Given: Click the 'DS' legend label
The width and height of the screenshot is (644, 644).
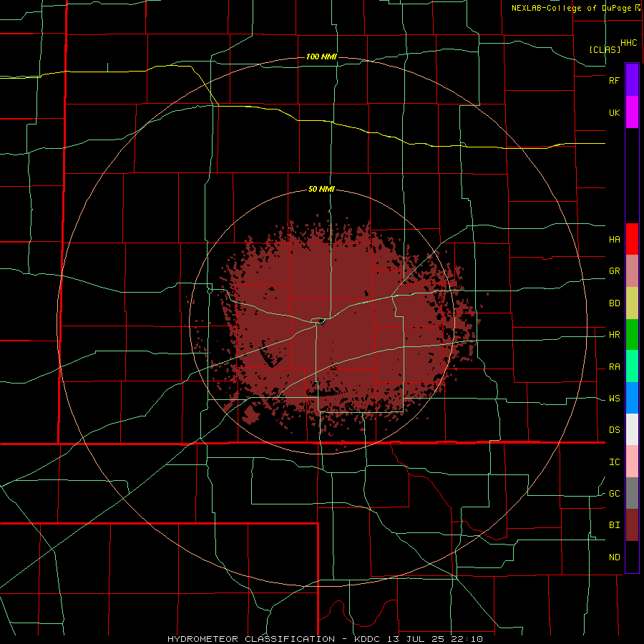Looking at the screenshot, I should point(614,429).
